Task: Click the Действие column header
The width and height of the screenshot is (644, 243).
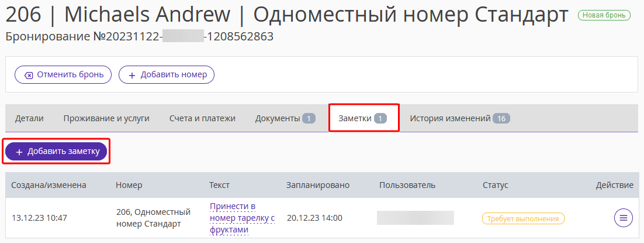Action: pos(614,186)
